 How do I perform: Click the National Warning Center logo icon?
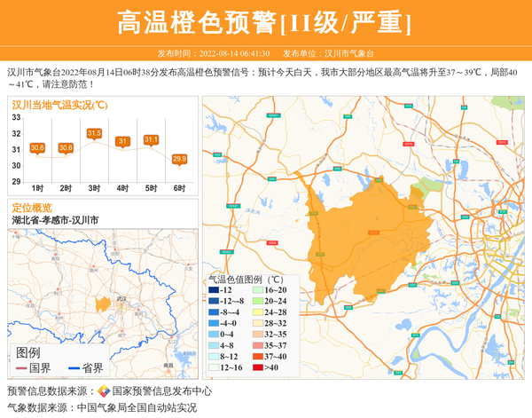103,391
